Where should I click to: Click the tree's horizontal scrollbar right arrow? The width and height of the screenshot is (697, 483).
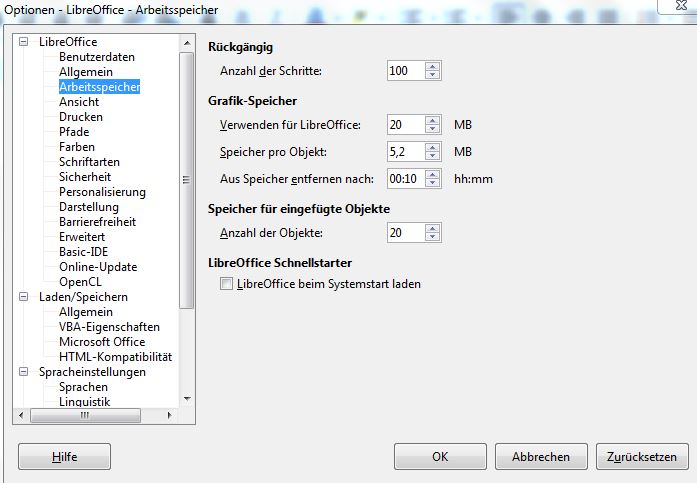(169, 415)
